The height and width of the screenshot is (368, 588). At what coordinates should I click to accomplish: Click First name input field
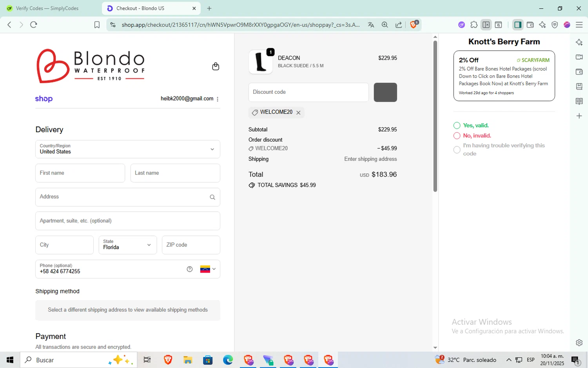pyautogui.click(x=80, y=173)
